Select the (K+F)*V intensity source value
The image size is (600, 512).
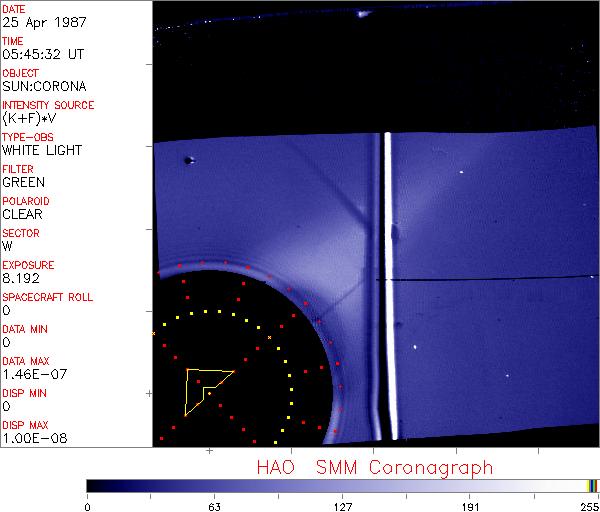(x=29, y=119)
